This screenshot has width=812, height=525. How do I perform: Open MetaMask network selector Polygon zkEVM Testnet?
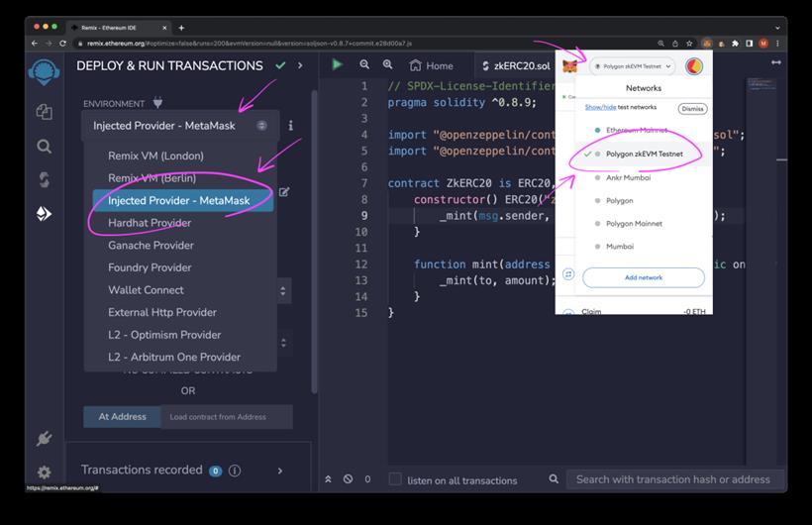tap(633, 66)
